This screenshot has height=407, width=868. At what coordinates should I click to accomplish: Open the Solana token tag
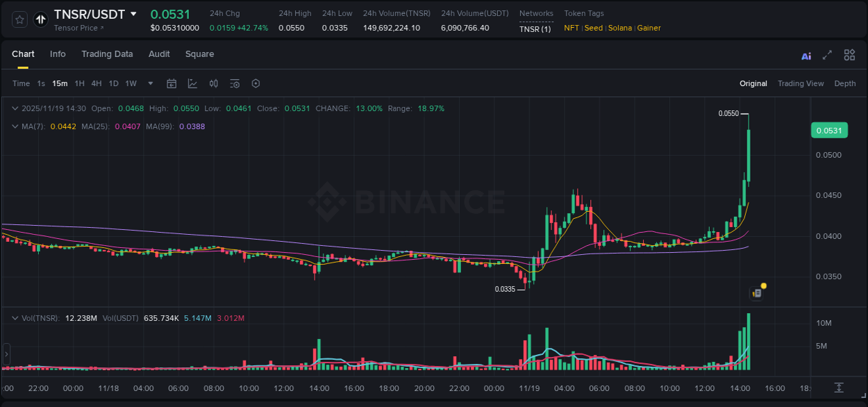coord(619,28)
